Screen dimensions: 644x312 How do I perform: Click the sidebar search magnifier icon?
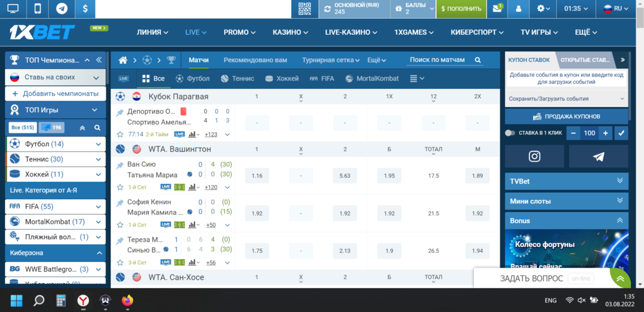pyautogui.click(x=97, y=128)
